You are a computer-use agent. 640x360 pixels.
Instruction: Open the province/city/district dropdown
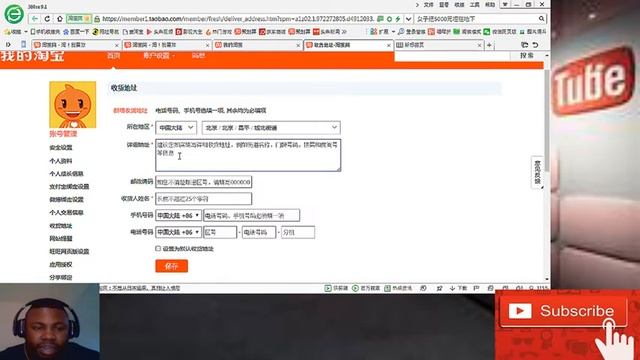[x=271, y=128]
